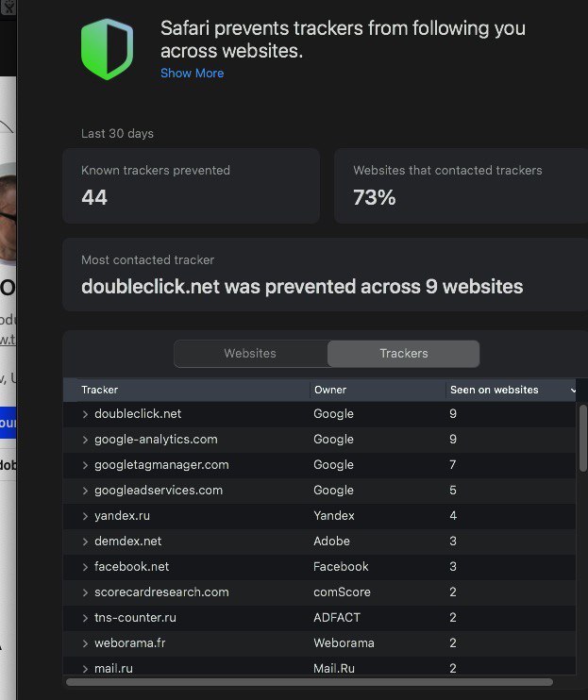
Task: Expand the facebook.net tracker row
Action: [x=85, y=567]
